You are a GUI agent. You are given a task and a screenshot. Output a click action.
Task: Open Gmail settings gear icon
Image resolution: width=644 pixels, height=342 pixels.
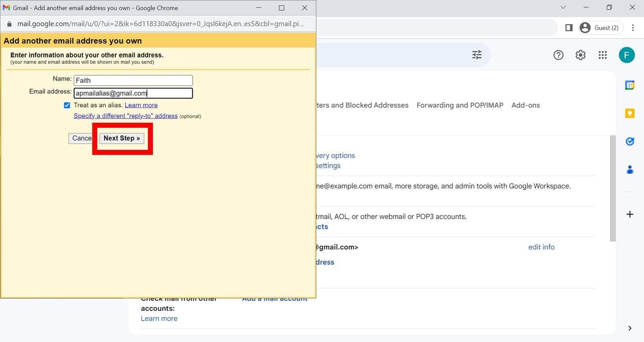coord(580,55)
